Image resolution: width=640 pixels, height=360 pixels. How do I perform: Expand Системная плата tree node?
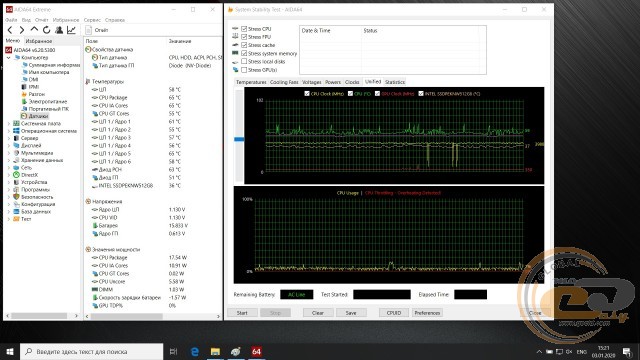9,123
